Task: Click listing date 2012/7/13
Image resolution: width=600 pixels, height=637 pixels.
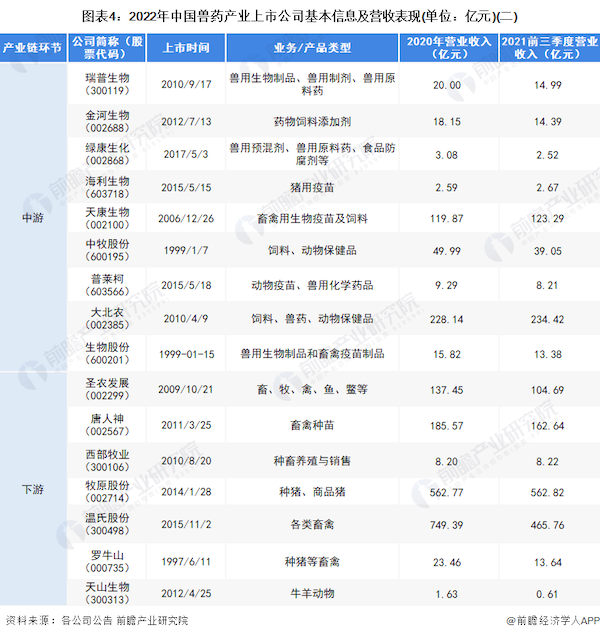Action: click(x=186, y=122)
